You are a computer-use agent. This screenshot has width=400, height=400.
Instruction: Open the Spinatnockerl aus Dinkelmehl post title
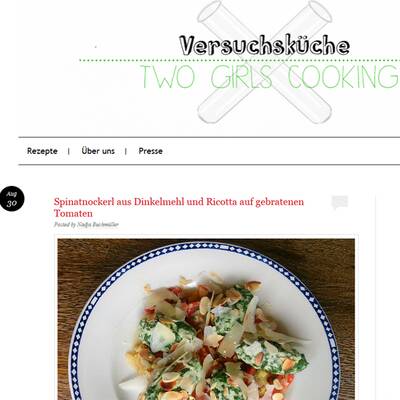[x=179, y=207]
